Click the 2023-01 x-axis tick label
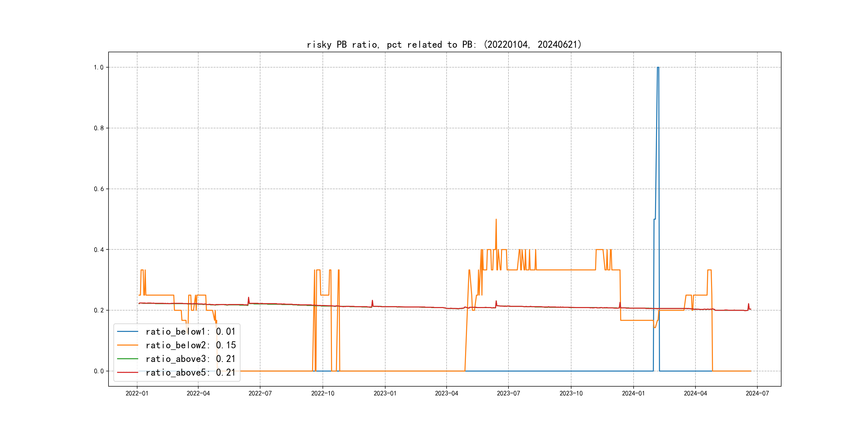Image resolution: width=868 pixels, height=434 pixels. (x=385, y=393)
